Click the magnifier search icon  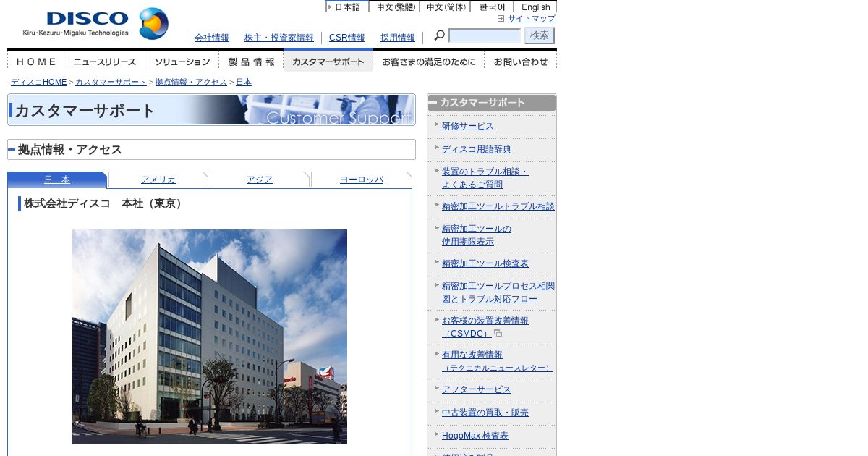[439, 35]
